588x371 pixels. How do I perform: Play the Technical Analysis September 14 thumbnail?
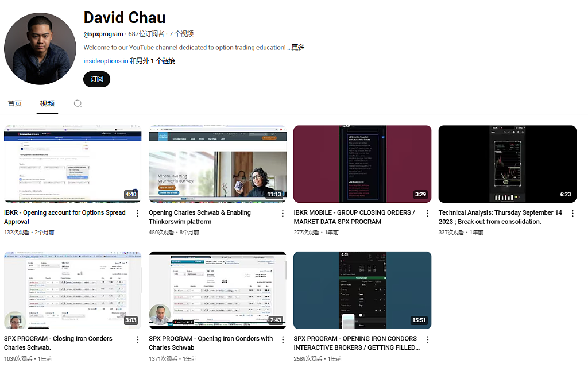click(508, 164)
